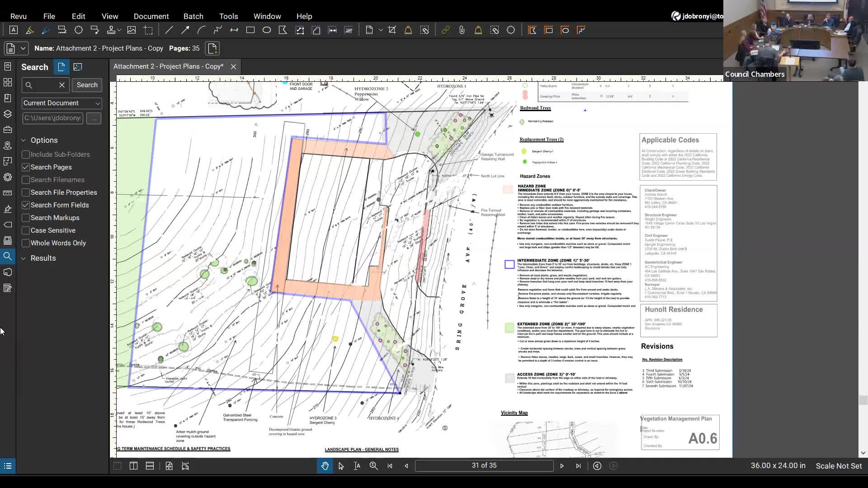Clear the search text field
868x488 pixels.
62,85
